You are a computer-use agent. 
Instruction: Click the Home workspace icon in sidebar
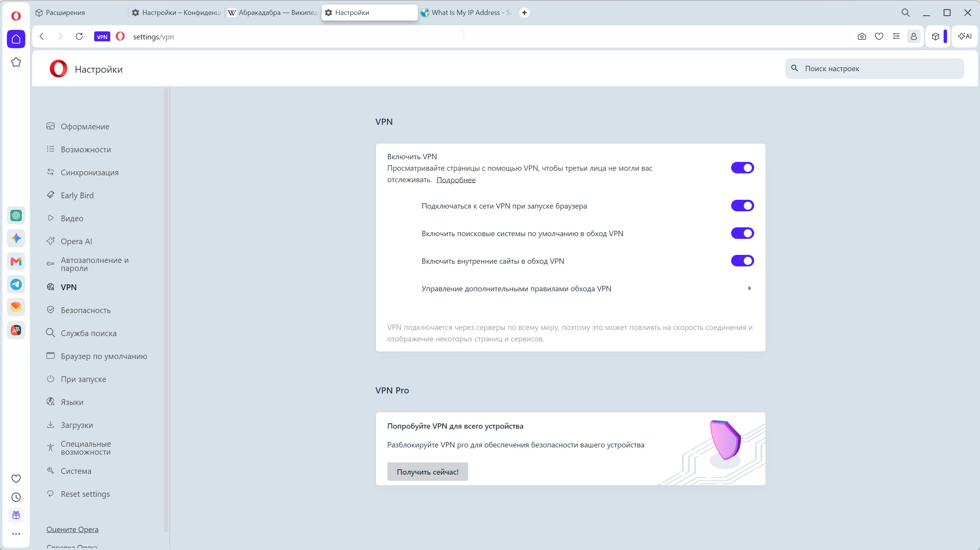16,39
